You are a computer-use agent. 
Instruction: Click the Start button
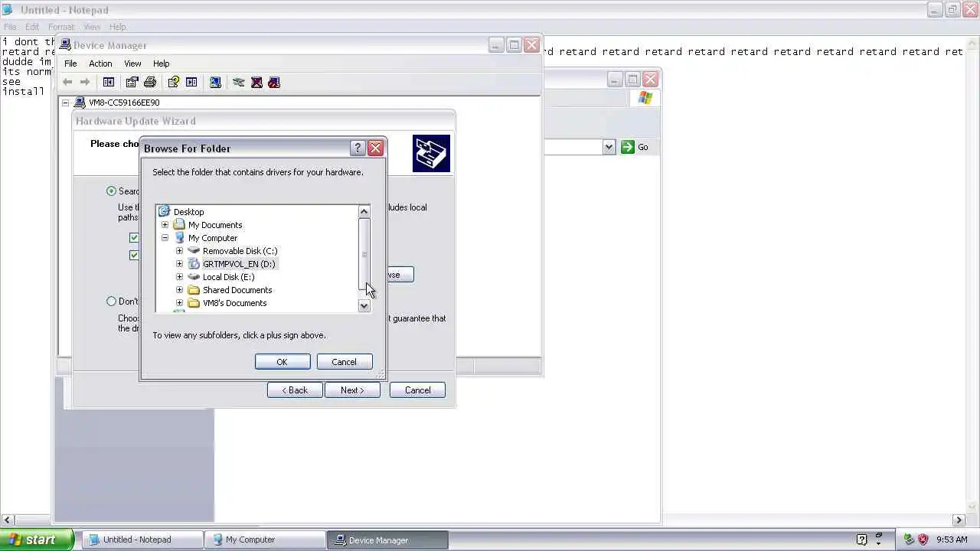[38, 540]
